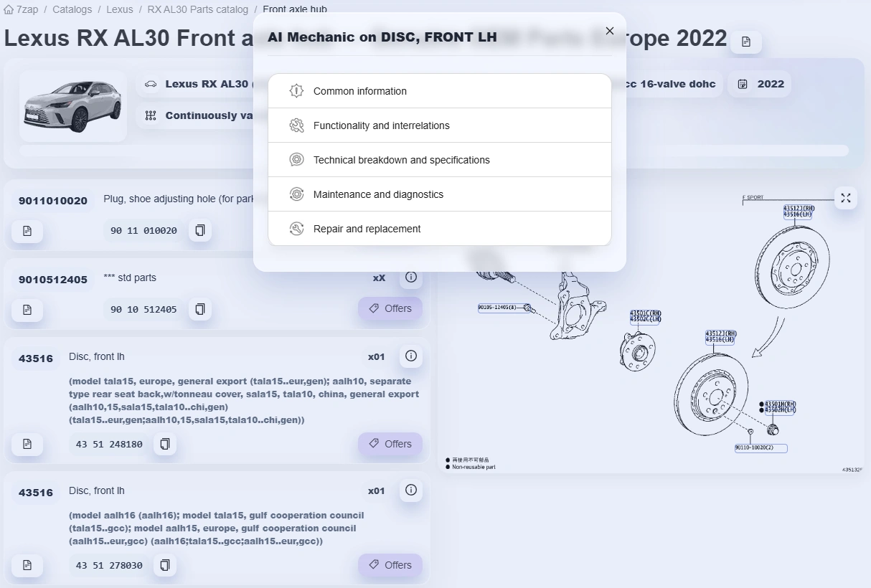This screenshot has width=871, height=588.
Task: Open Lexus breadcrumb link
Action: pos(119,9)
